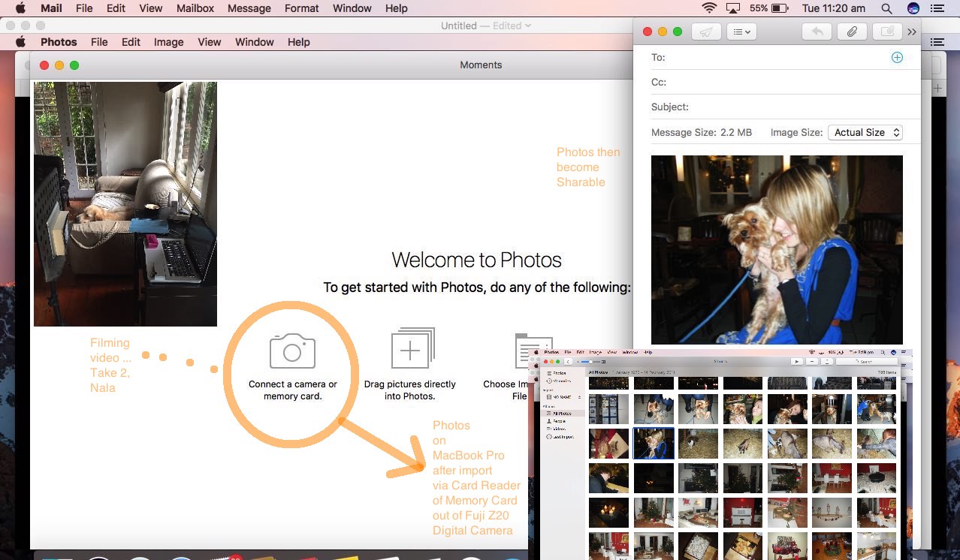Click the include original attachments icon
Image resolution: width=960 pixels, height=560 pixels.
[887, 32]
